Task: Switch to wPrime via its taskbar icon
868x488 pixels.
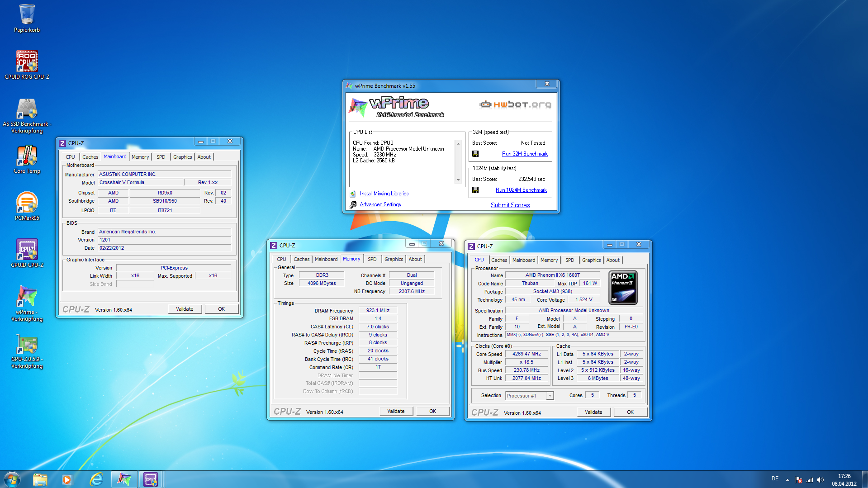Action: pos(124,479)
